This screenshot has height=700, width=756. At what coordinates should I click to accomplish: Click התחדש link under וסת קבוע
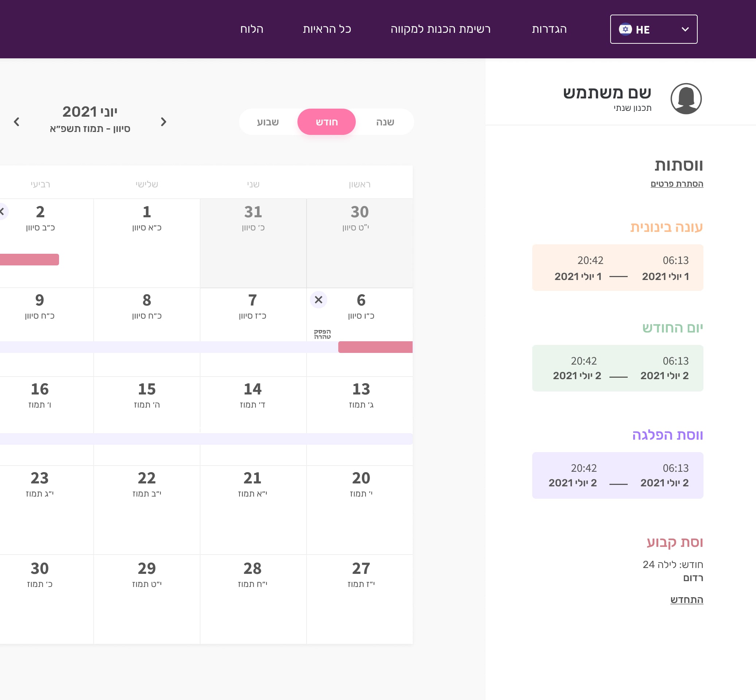pyautogui.click(x=686, y=600)
